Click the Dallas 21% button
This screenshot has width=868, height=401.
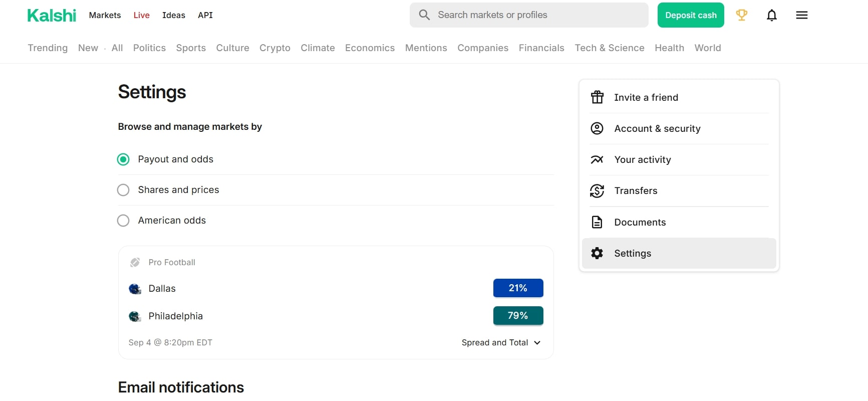[518, 288]
